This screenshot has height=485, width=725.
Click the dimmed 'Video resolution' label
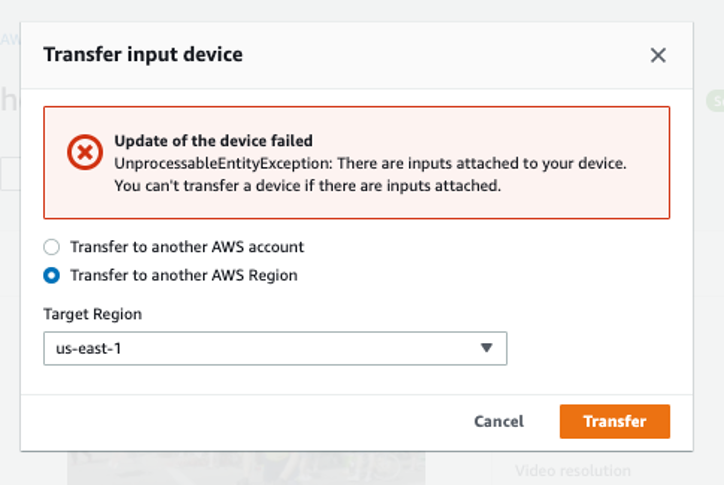click(x=573, y=471)
